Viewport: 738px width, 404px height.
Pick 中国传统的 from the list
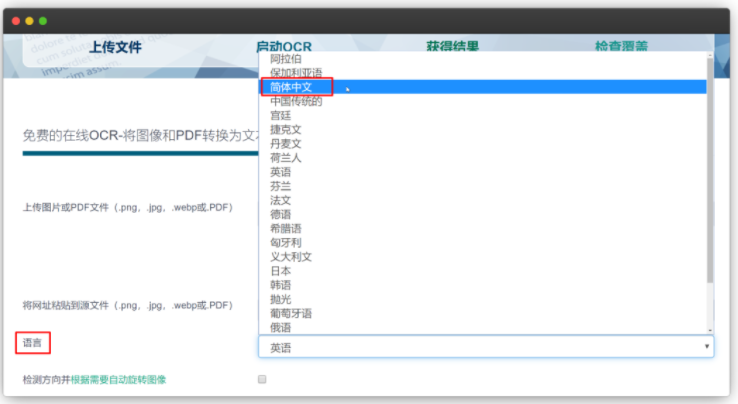pos(483,101)
